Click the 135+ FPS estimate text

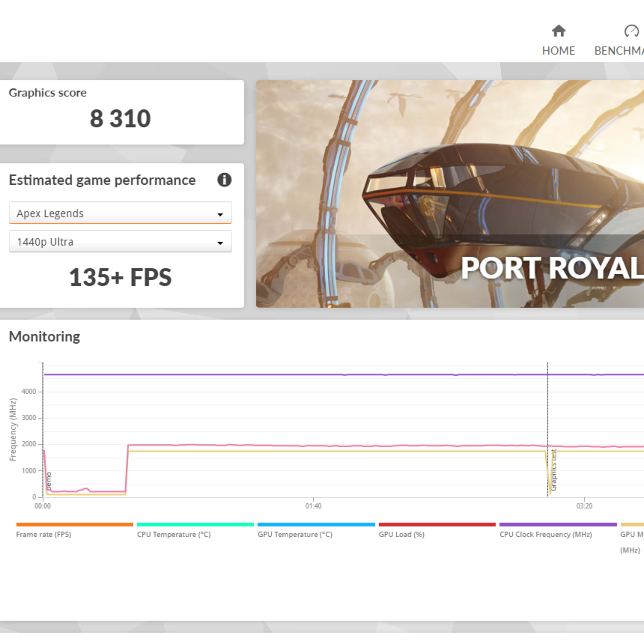click(120, 277)
